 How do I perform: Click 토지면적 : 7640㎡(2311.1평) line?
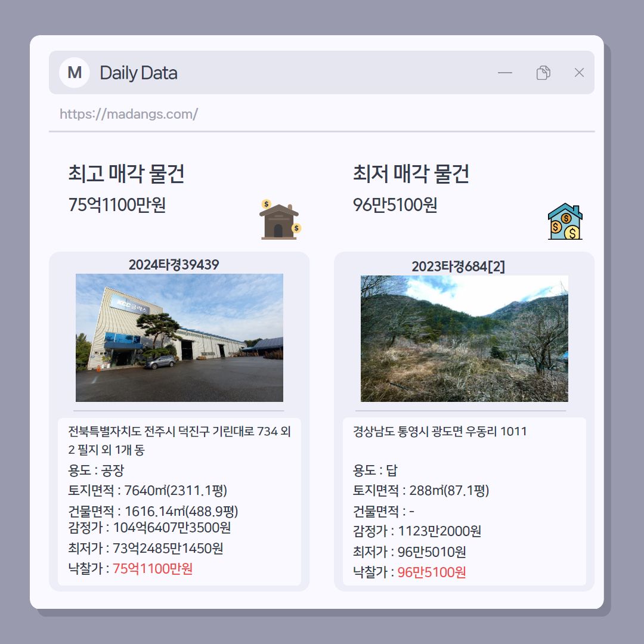click(148, 490)
